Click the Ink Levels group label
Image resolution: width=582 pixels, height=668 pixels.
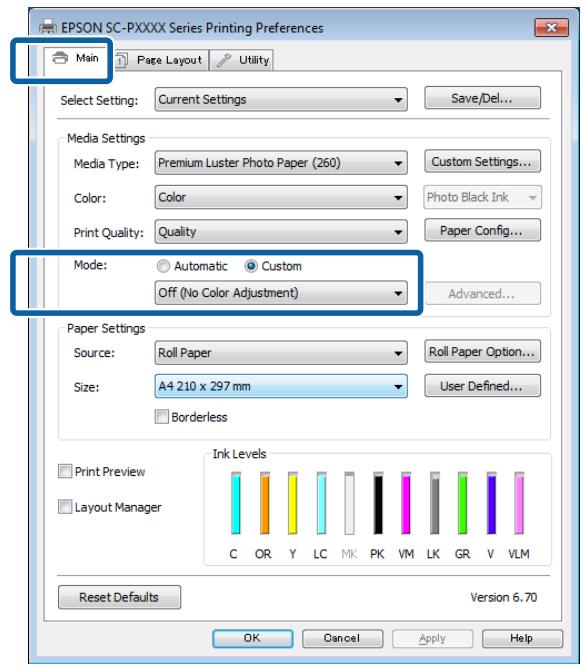point(239,454)
